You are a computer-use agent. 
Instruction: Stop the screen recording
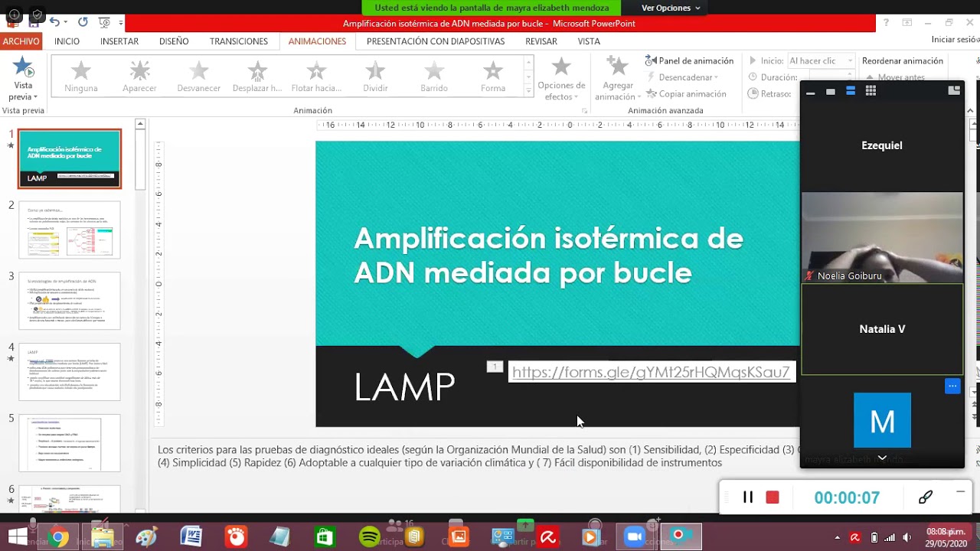(x=773, y=497)
